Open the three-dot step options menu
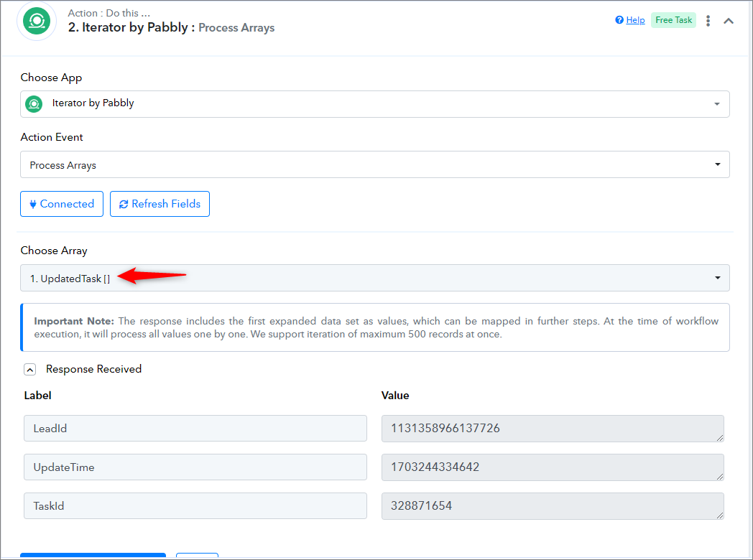 pos(708,21)
